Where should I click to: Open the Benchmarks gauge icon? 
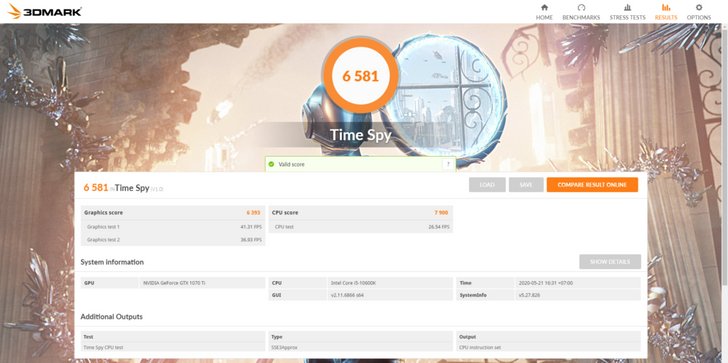pos(581,7)
